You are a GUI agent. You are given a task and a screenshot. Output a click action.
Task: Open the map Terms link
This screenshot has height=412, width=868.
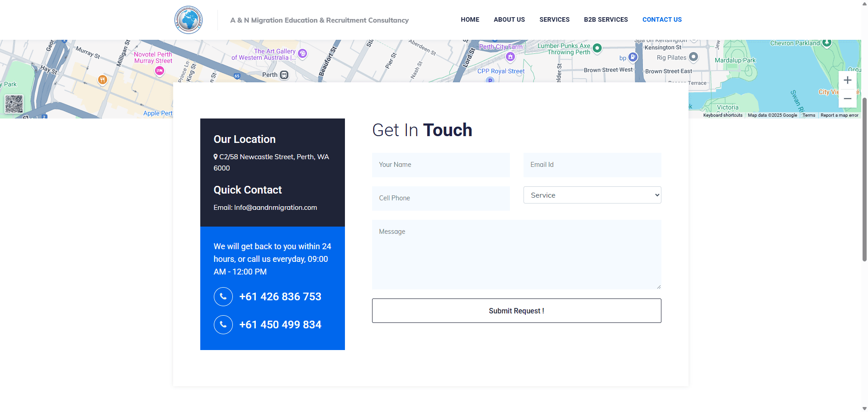point(809,115)
